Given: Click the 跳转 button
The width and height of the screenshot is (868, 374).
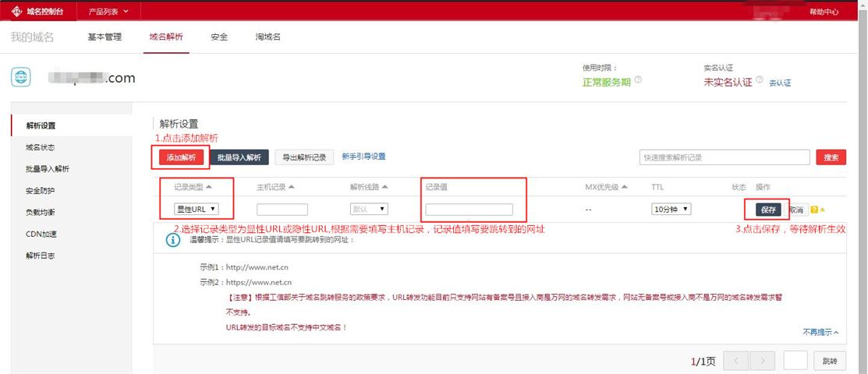Looking at the screenshot, I should [x=830, y=361].
